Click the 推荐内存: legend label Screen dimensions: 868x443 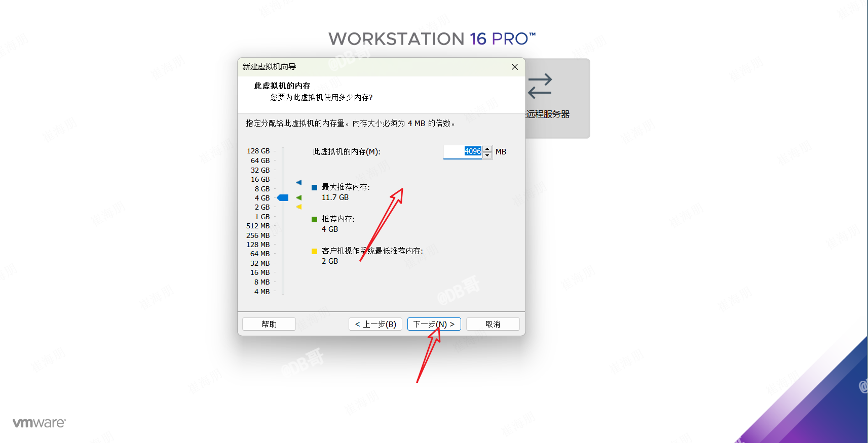point(338,219)
